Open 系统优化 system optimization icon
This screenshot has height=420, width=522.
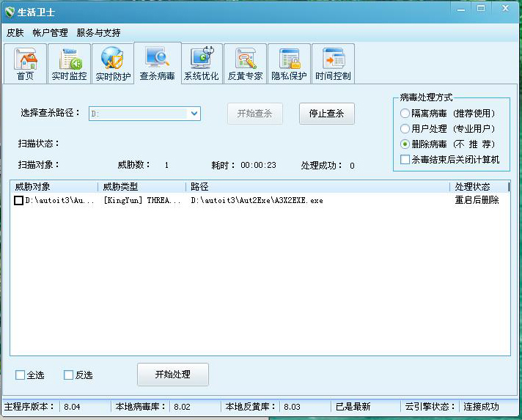point(201,64)
